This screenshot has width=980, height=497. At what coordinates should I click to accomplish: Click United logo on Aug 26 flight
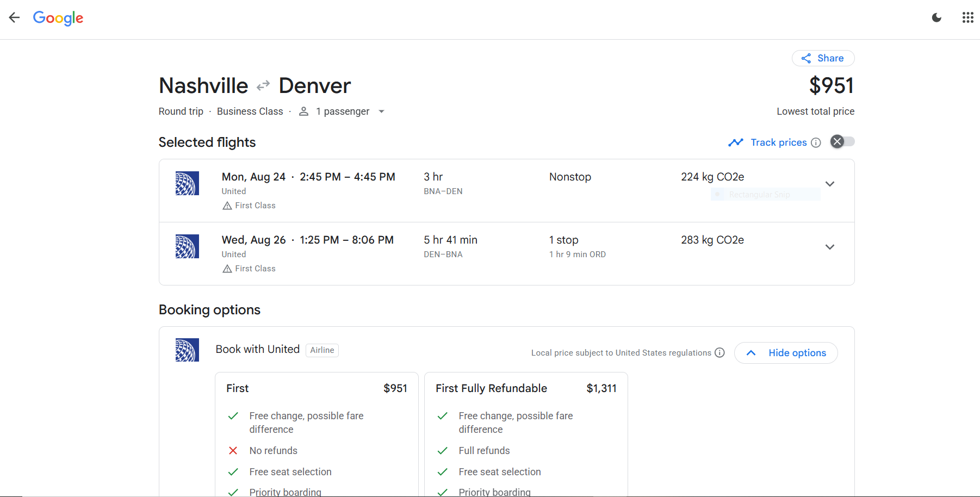[x=187, y=246]
